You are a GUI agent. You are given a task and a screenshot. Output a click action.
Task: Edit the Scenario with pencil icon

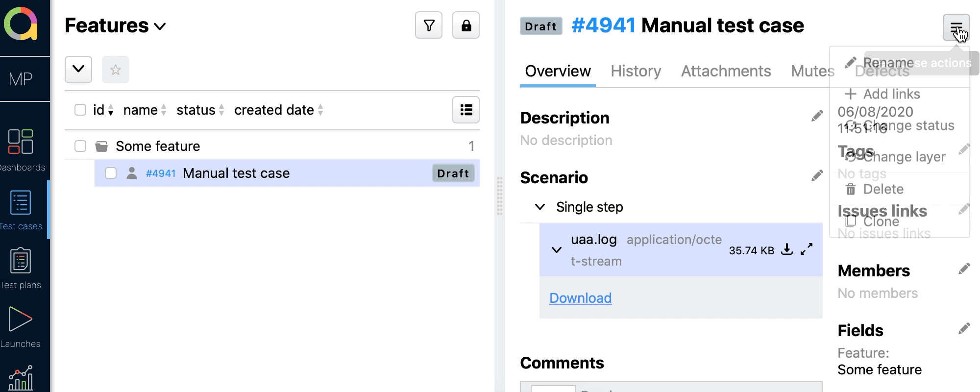click(817, 176)
